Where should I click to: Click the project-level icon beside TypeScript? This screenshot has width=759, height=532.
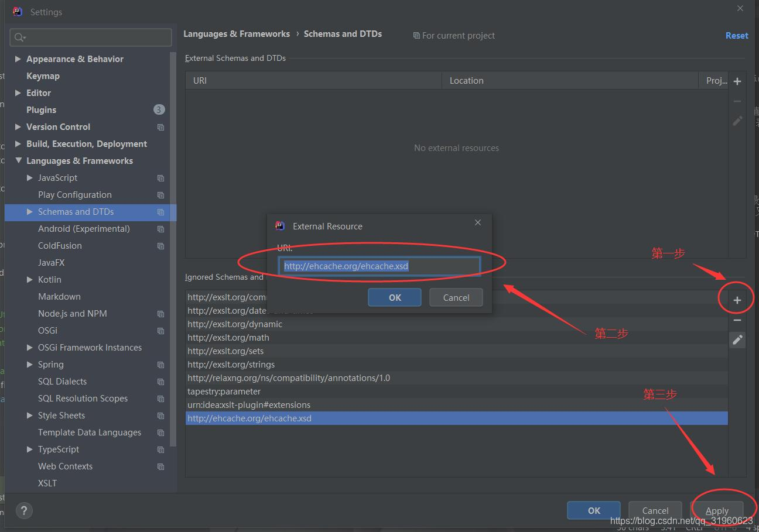160,449
